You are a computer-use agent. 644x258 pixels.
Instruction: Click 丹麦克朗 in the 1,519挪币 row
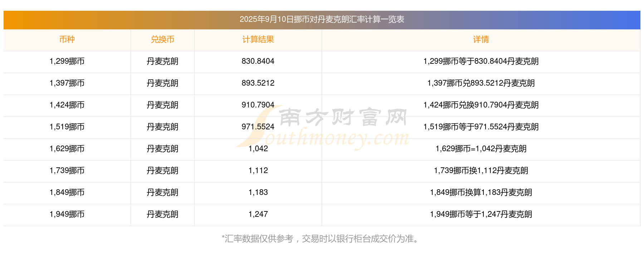tap(162, 127)
